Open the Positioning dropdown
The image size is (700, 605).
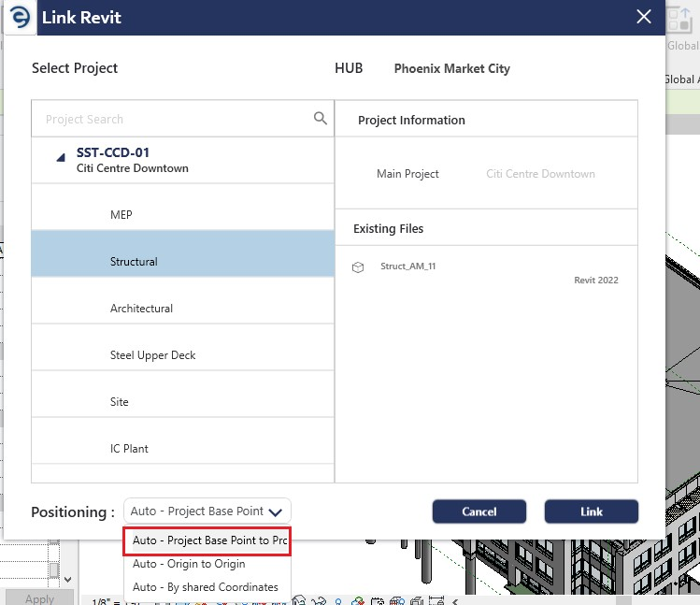(x=207, y=511)
